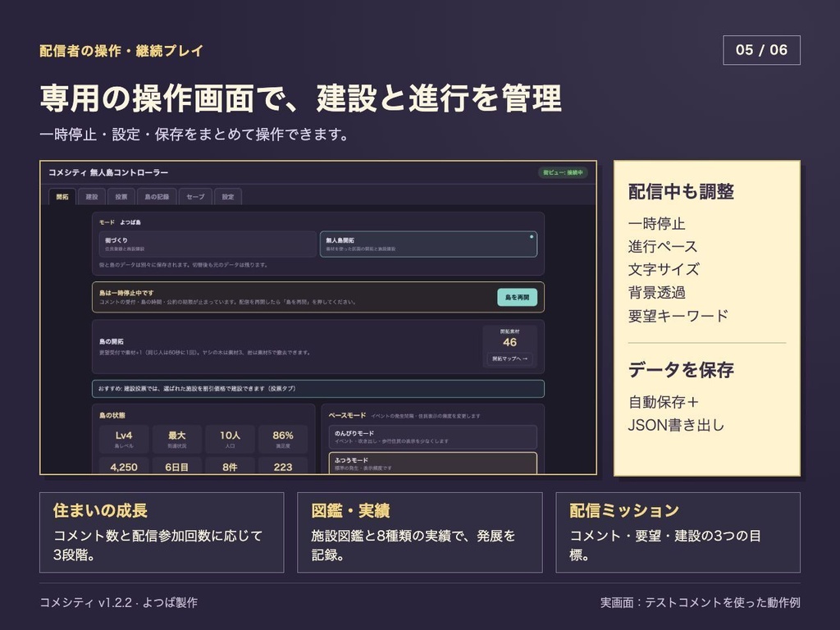Click the 8件 stat value
840x630 pixels.
(230, 467)
